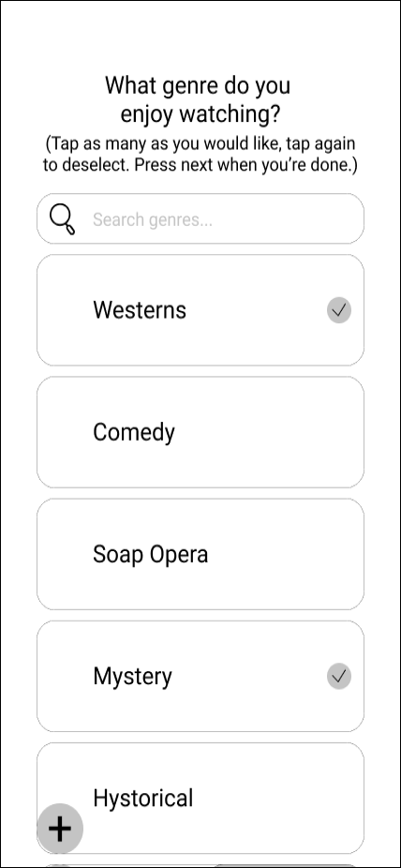Image resolution: width=401 pixels, height=868 pixels.
Task: Click the "Search genres..." placeholder text
Action: coord(153,219)
